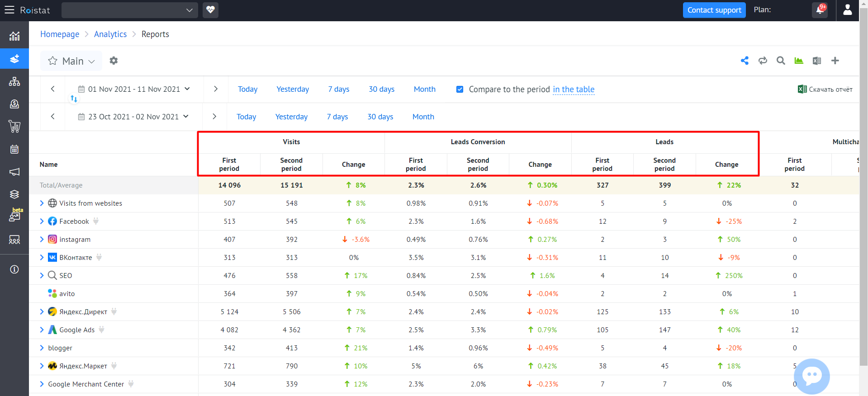Select Today for the first period
Image resolution: width=868 pixels, height=396 pixels.
[248, 89]
